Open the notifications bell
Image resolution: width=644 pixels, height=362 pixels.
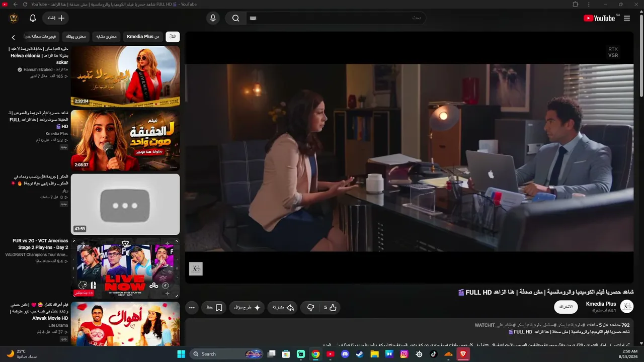tap(33, 18)
